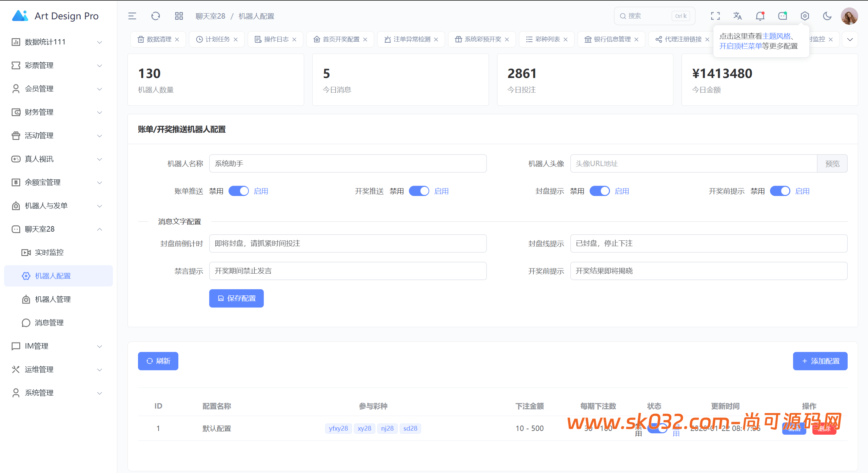Click the refresh icon in top toolbar
The height and width of the screenshot is (473, 868).
[x=156, y=16]
